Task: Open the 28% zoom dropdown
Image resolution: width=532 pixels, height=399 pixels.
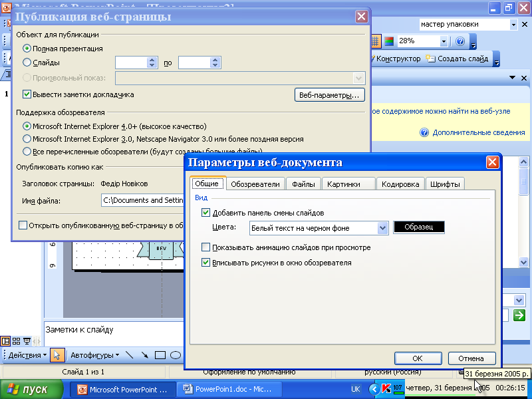Action: point(444,41)
